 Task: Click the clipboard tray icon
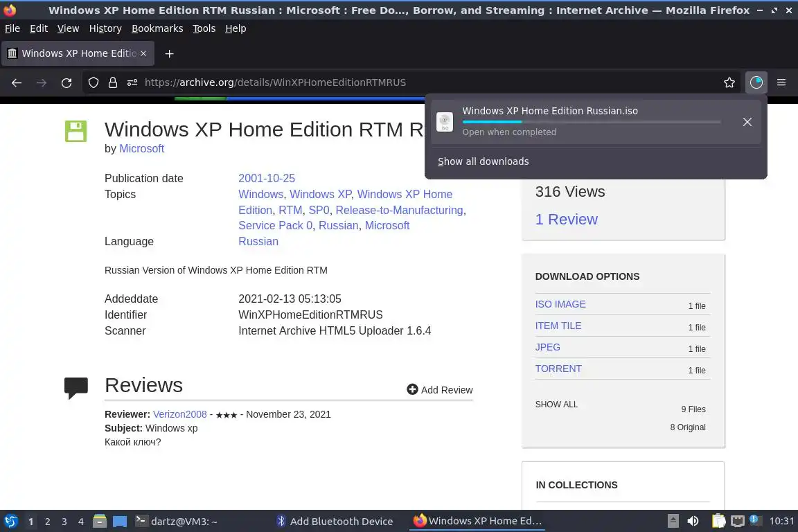point(718,521)
